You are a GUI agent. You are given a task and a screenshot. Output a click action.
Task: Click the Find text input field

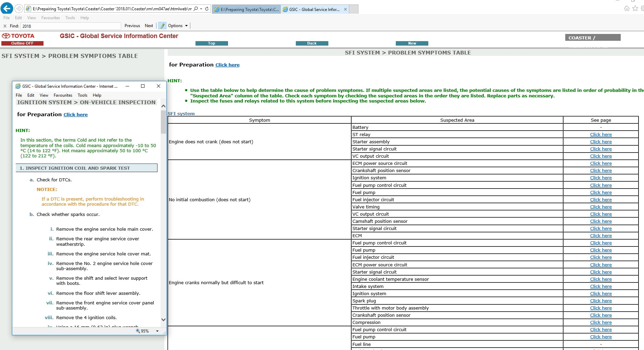tap(71, 26)
